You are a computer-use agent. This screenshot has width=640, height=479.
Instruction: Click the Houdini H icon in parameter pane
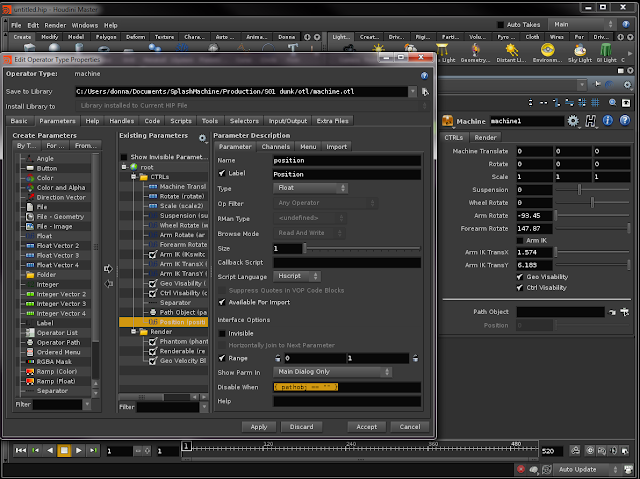click(591, 121)
